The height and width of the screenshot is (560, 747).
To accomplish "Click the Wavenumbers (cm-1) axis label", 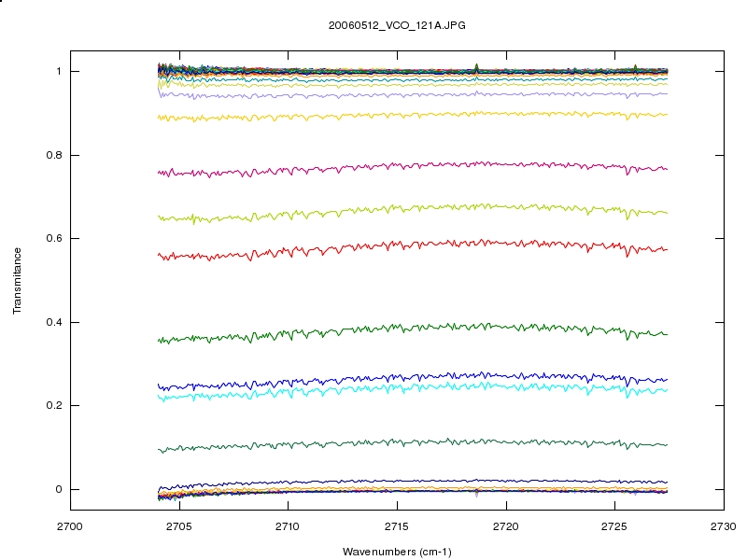I will pyautogui.click(x=397, y=552).
